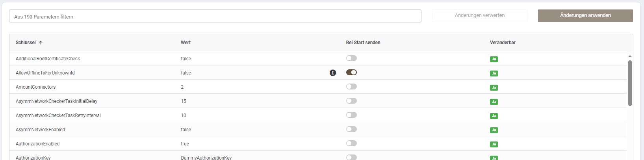Click the Ja badge for AmountConnectors
Screen dimensions: 644x160
(x=494, y=87)
